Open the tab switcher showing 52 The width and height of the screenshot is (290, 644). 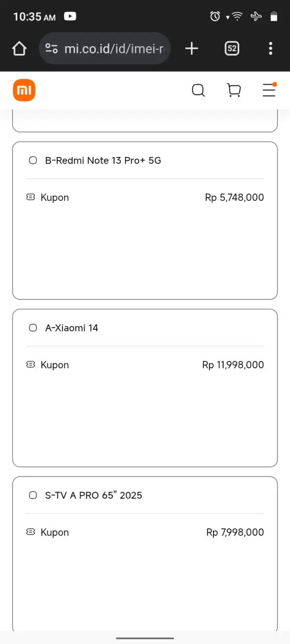pyautogui.click(x=232, y=48)
